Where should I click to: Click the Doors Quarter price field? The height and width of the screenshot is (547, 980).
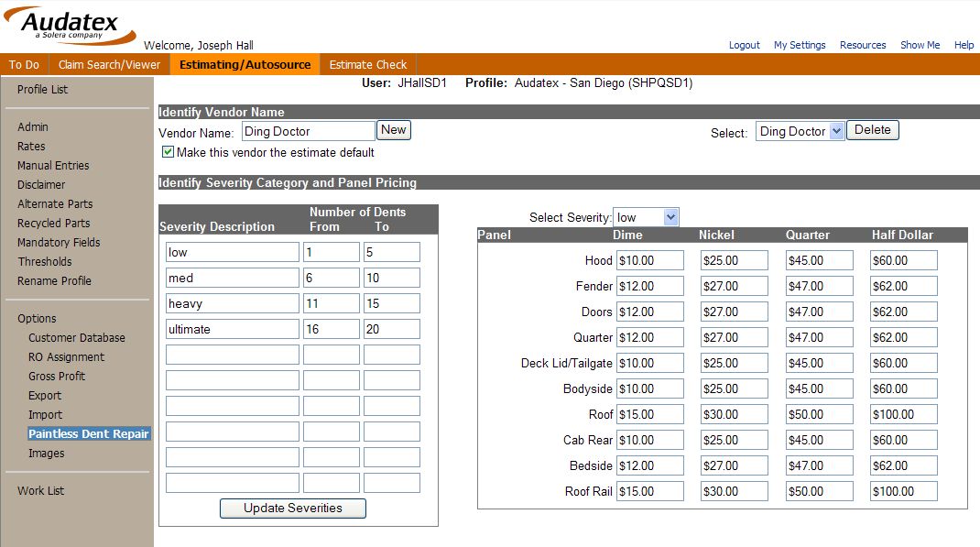tap(820, 312)
